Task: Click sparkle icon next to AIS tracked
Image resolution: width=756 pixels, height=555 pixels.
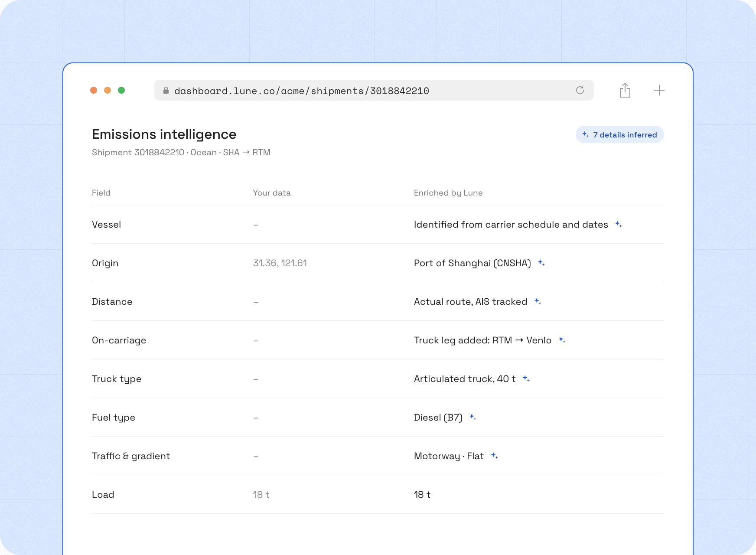Action: [x=538, y=301]
